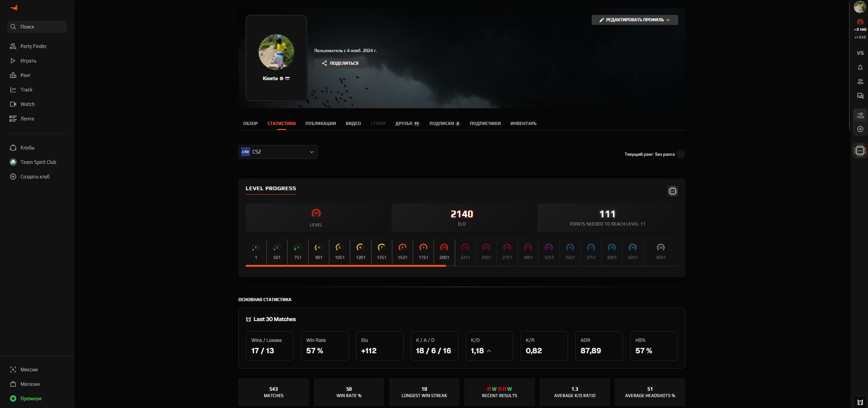The height and width of the screenshot is (408, 868).
Task: Open the Инвентарь tab
Action: coord(523,123)
